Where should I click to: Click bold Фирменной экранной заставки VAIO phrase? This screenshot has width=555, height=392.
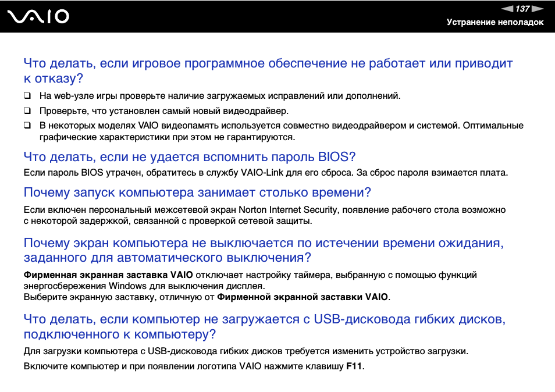[302, 297]
